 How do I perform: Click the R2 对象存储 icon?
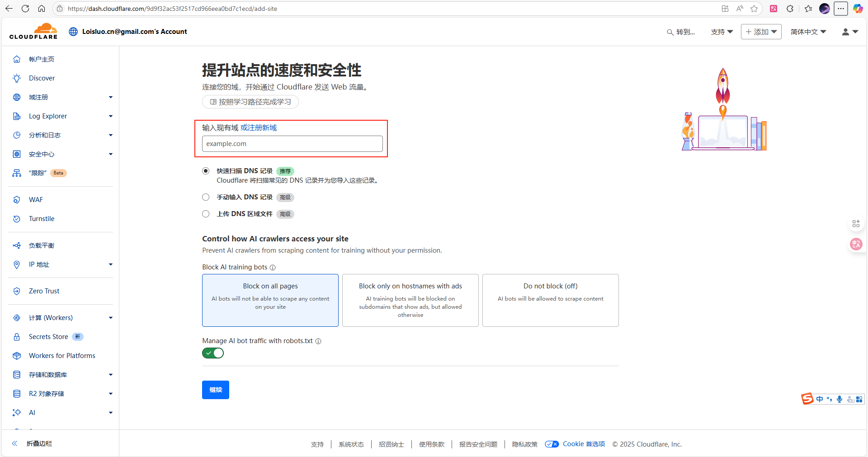[x=17, y=394]
